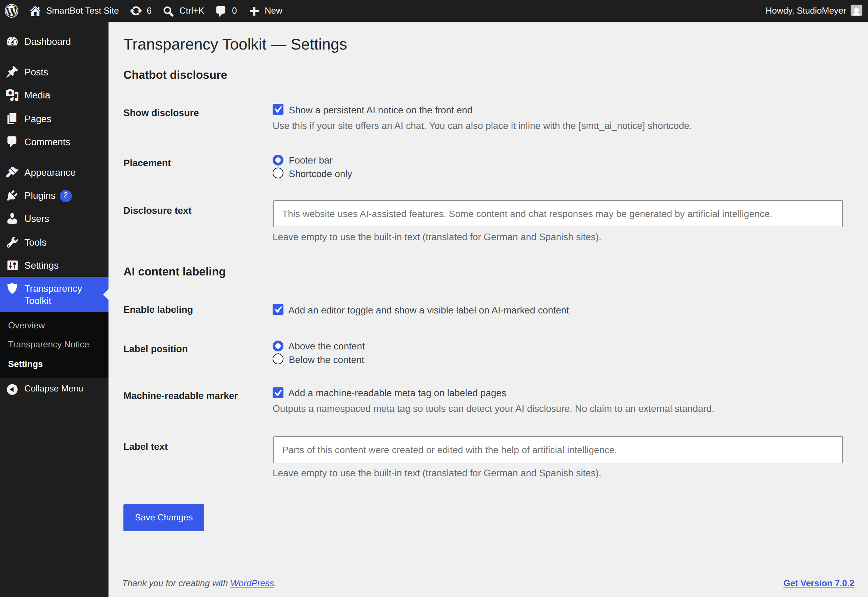The image size is (868, 597).
Task: Open the Posts menu item
Action: coord(54,72)
